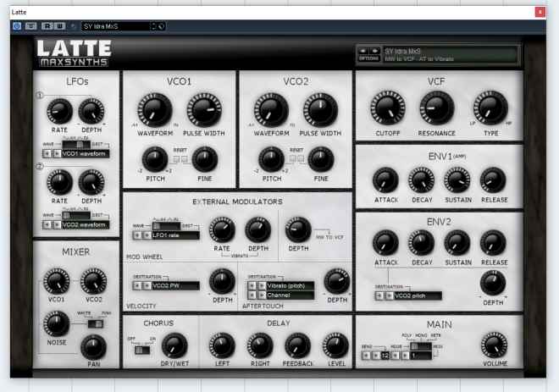The image size is (559, 392).
Task: Switch the POLY/MONO/RETR mode selector
Action: click(x=421, y=346)
